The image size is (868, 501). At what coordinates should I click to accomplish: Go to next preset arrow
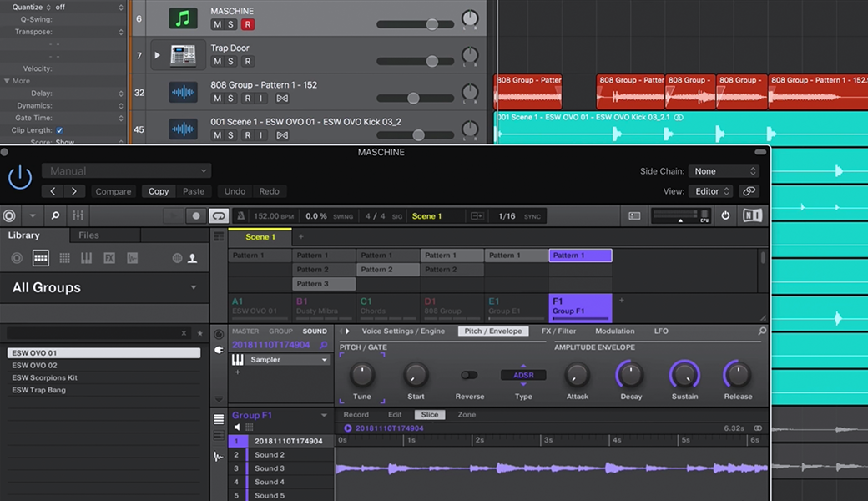(73, 191)
